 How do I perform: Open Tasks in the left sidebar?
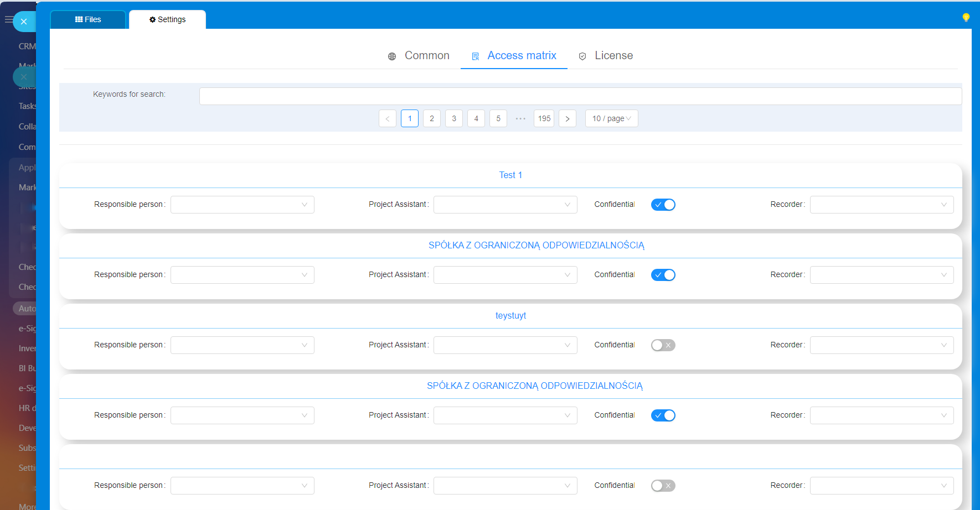point(27,106)
